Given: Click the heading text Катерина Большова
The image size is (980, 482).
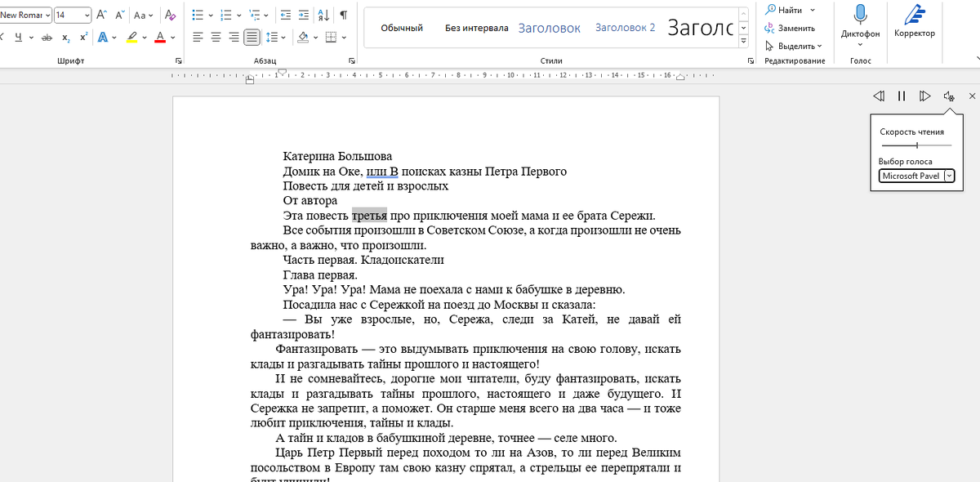Looking at the screenshot, I should pyautogui.click(x=337, y=156).
